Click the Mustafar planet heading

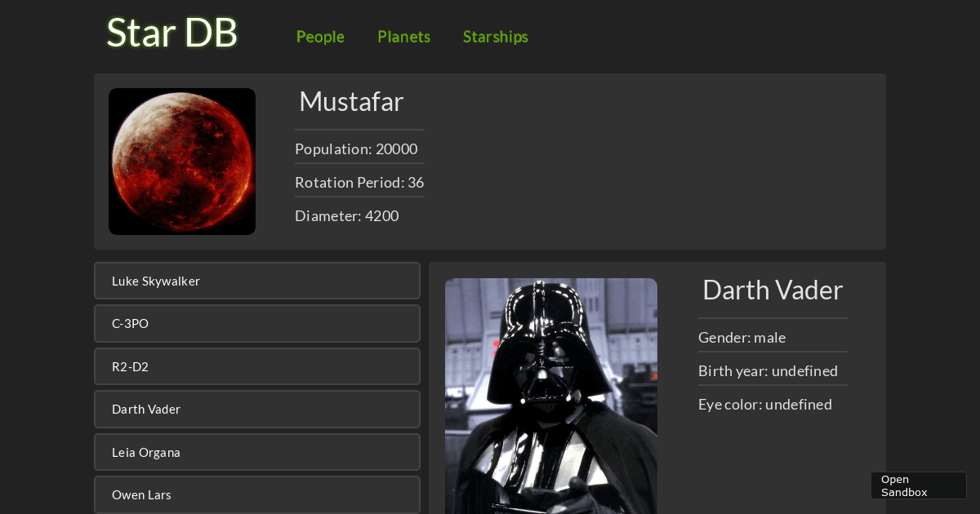[x=351, y=101]
